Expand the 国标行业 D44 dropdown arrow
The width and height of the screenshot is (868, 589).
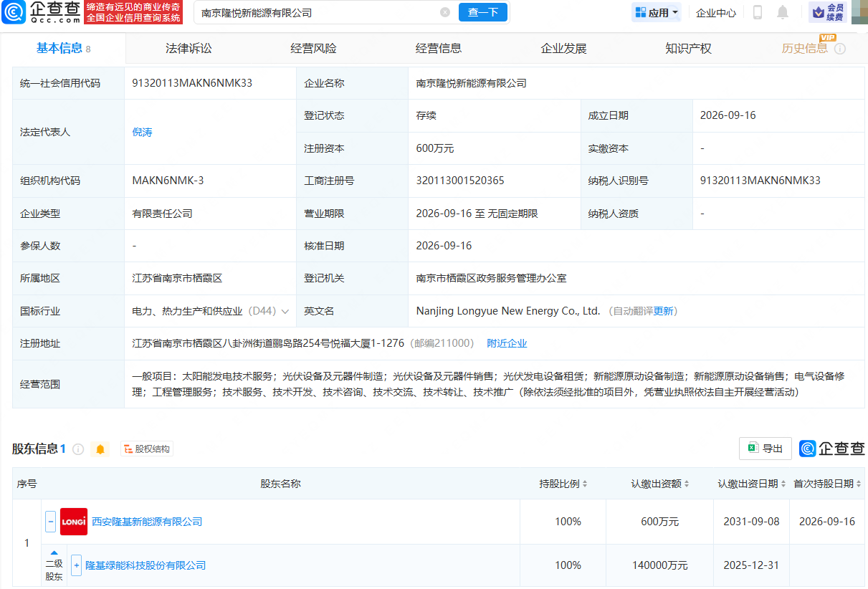(285, 312)
